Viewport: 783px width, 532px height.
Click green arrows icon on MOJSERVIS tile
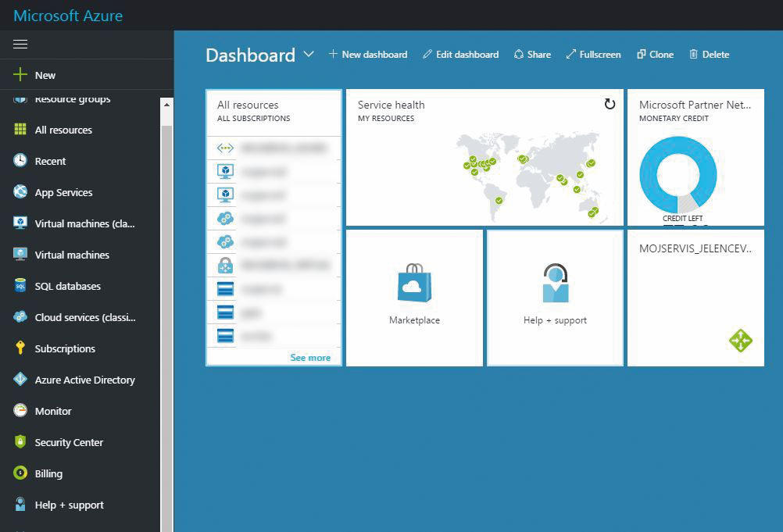(741, 341)
